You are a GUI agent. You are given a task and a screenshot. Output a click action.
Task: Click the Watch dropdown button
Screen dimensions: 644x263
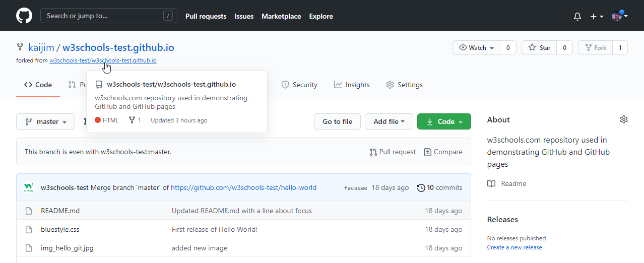(x=476, y=48)
